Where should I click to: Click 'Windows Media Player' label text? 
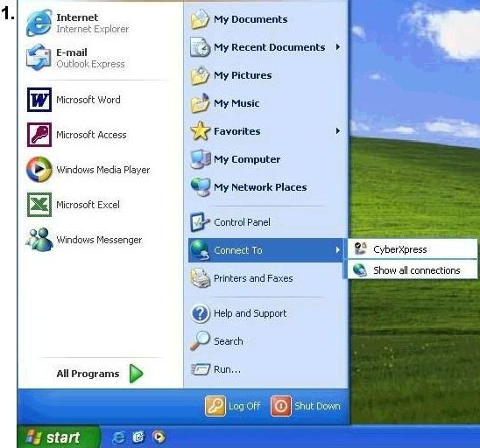[x=103, y=170]
